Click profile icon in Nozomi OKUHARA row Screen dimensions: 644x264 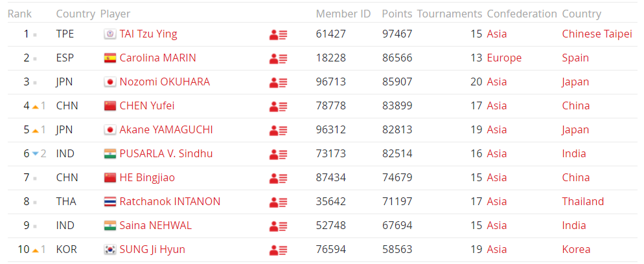pyautogui.click(x=279, y=82)
